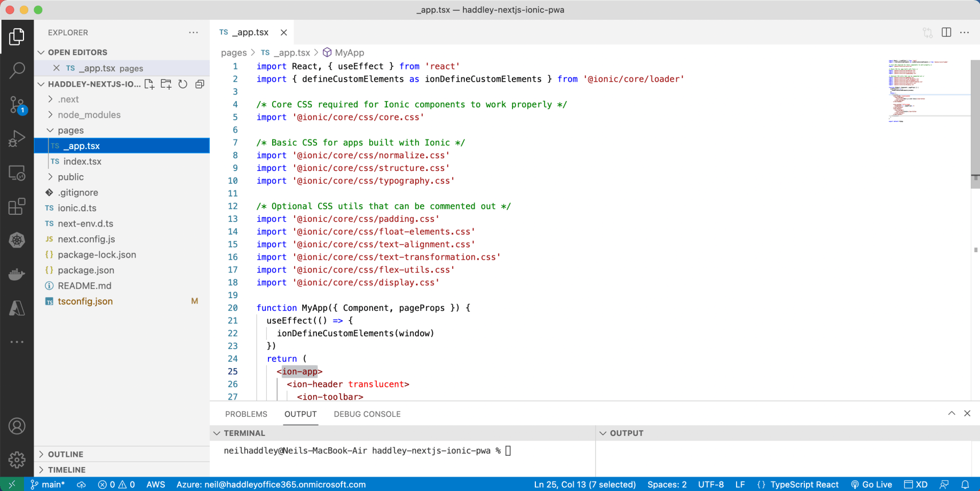Open the Search view in activity bar

(17, 70)
